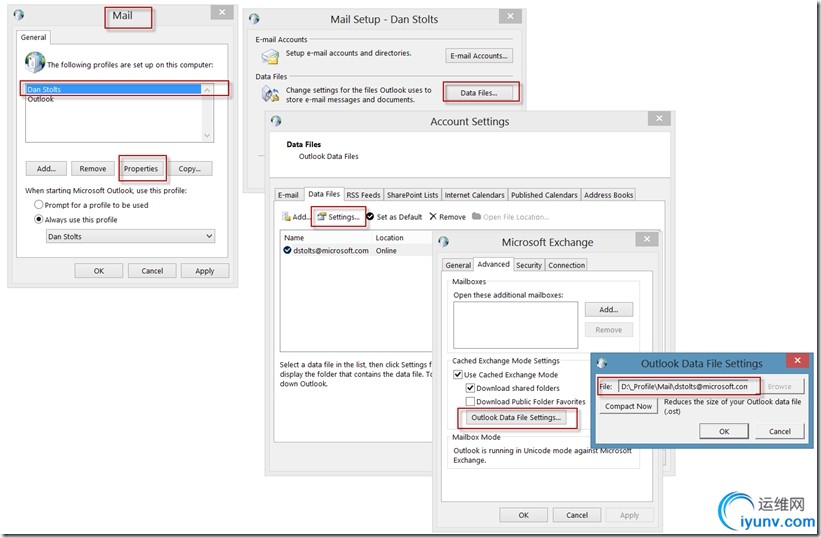Click additional mailboxes list box
Viewport: 821px width, 538px height.
click(x=515, y=324)
